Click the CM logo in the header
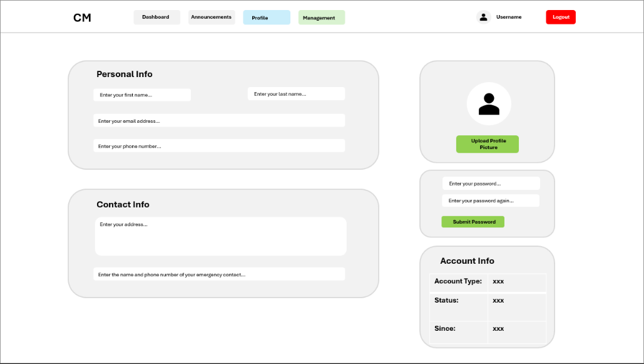This screenshot has width=644, height=364. coord(82,18)
